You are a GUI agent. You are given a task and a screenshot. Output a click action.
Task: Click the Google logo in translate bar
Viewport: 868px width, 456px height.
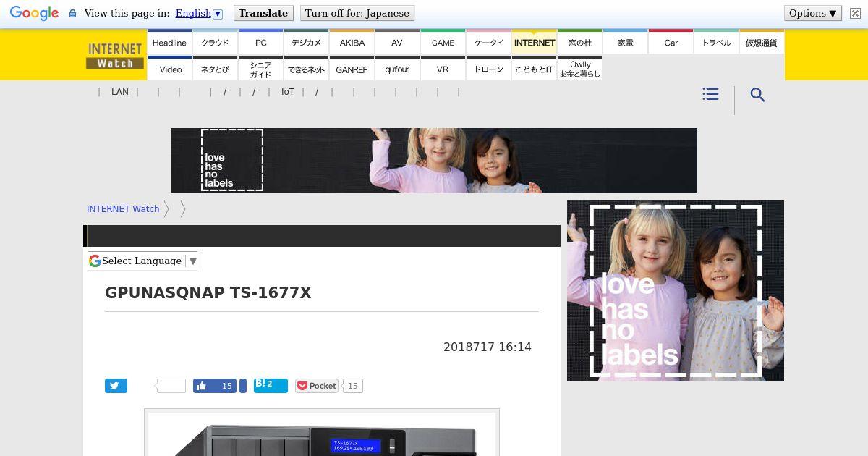pos(34,13)
